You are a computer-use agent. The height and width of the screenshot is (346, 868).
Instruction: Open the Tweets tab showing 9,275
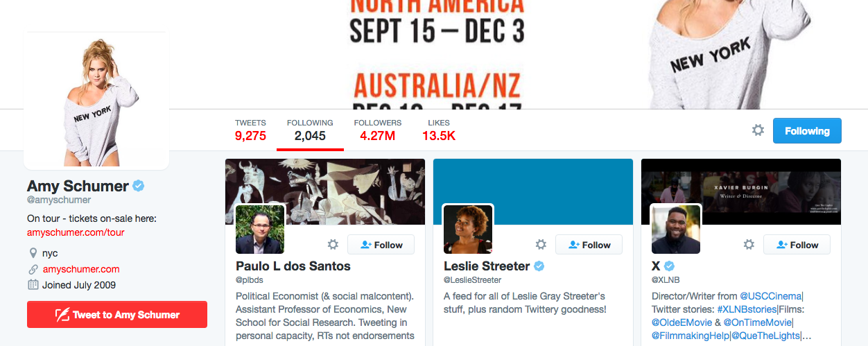[250, 130]
